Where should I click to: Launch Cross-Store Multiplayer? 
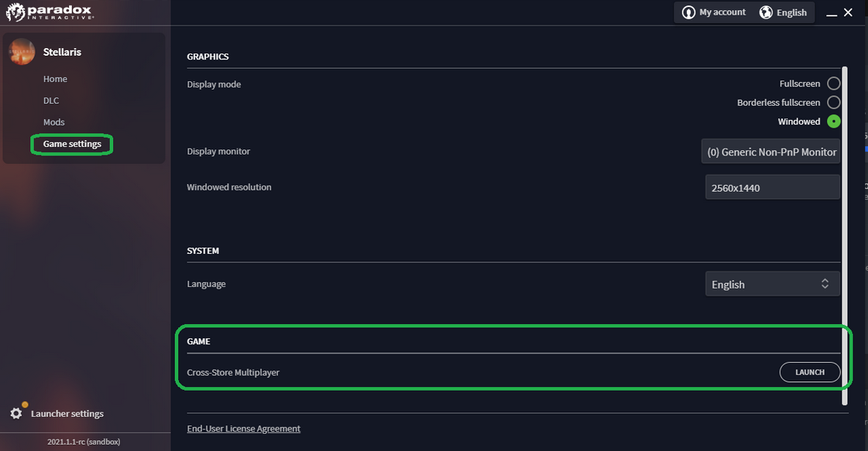(810, 372)
